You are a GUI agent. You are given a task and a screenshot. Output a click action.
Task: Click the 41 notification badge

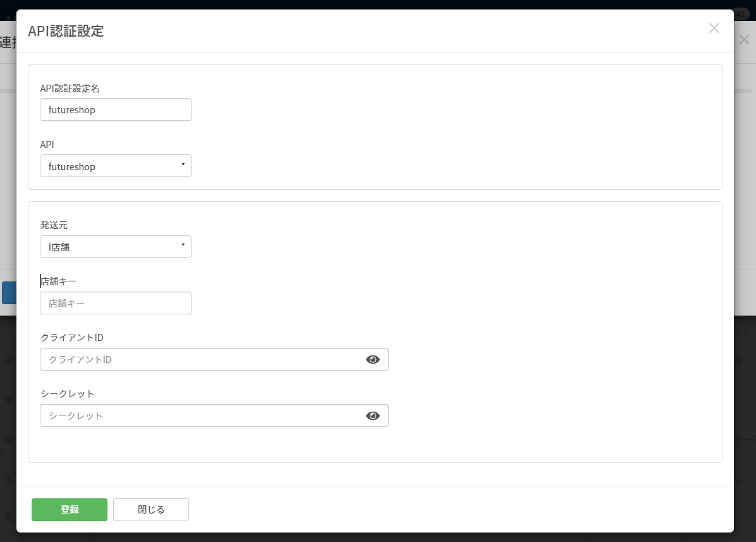741,15
